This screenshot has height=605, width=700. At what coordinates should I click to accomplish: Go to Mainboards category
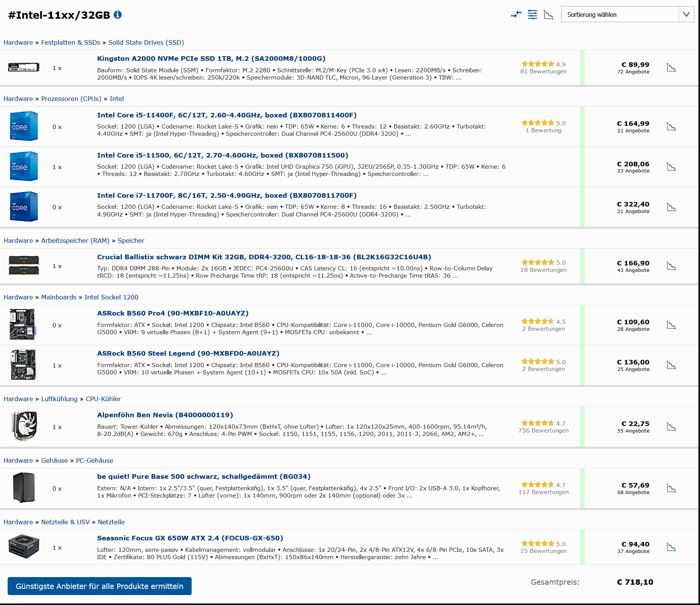(x=59, y=297)
